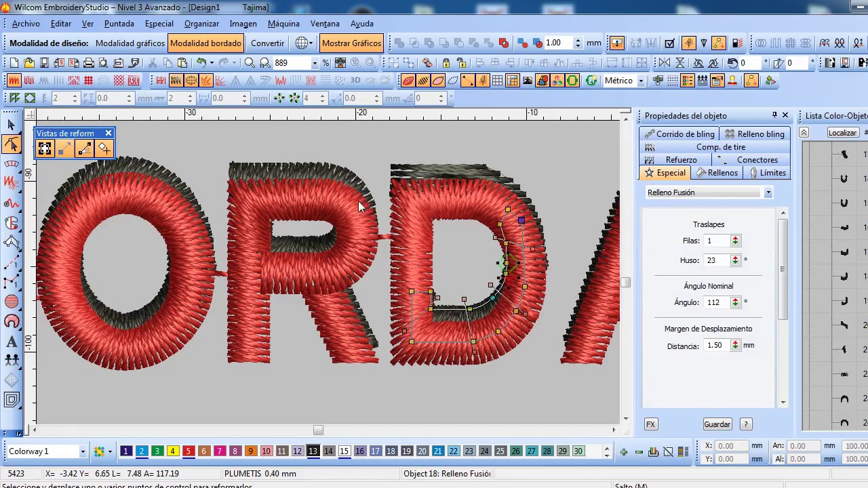
Task: Close the Vistas de reform floating toolbar
Action: [108, 133]
